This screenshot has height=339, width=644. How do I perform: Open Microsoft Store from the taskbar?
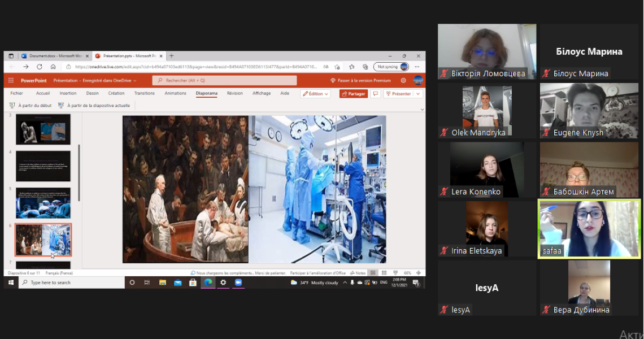193,282
